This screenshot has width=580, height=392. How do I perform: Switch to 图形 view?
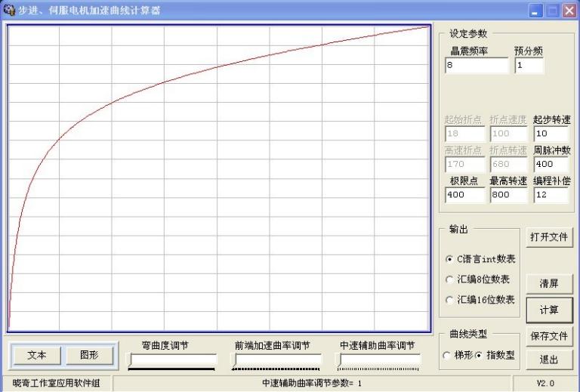[x=90, y=356]
